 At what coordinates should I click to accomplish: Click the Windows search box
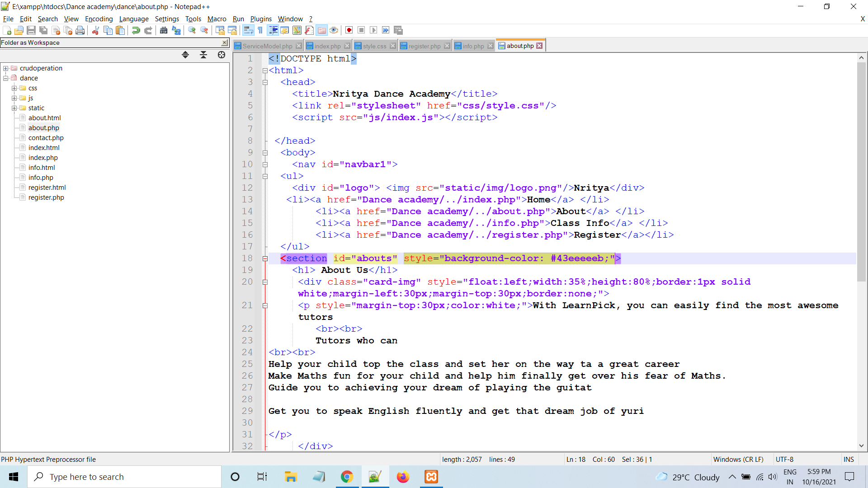point(124,477)
